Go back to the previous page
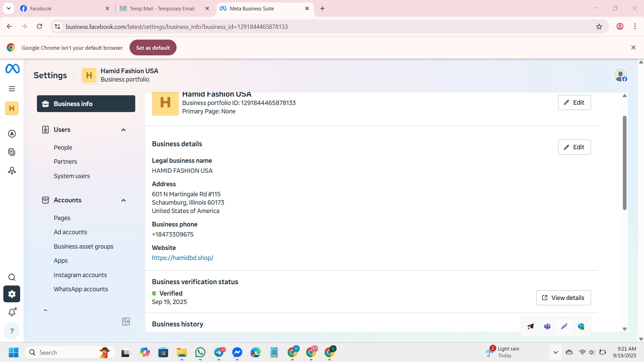644x362 pixels. [9, 27]
